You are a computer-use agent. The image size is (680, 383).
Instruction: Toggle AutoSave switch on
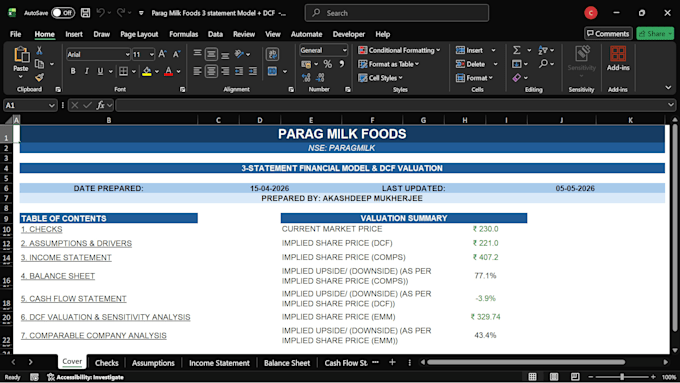click(63, 13)
